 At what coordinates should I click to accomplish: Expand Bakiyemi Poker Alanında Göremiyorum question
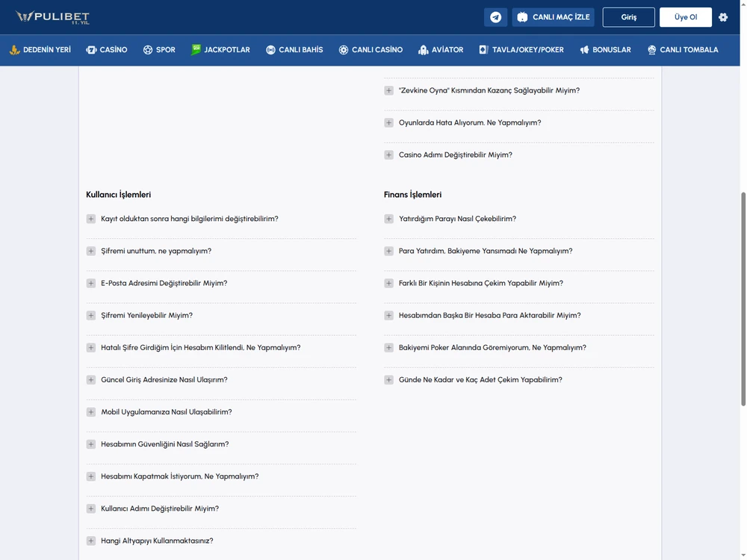tap(388, 348)
